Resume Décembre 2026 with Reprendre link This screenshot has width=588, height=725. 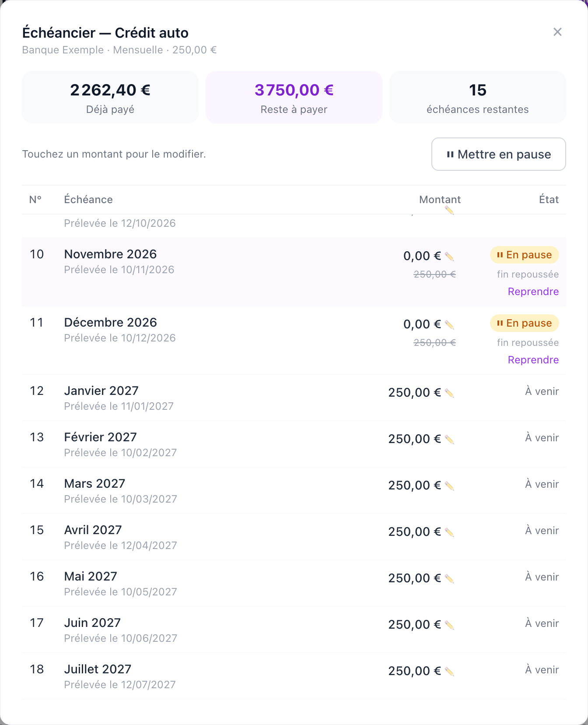[x=533, y=360]
